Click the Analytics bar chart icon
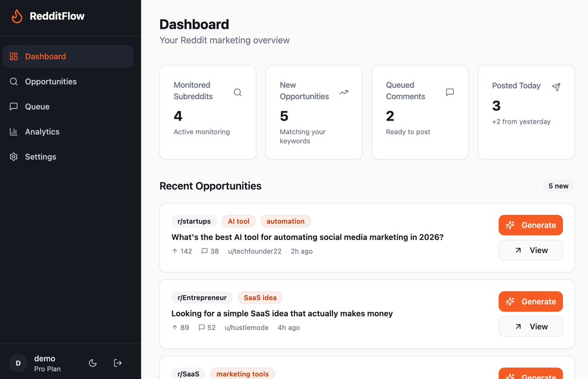The image size is (588, 379). click(x=14, y=131)
